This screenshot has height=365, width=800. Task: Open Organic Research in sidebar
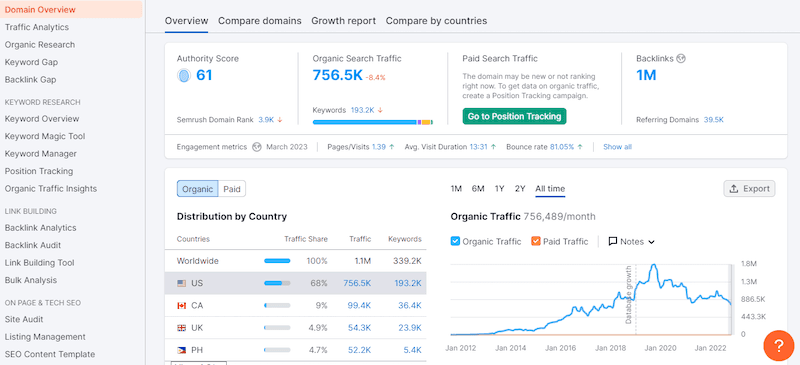coord(40,45)
